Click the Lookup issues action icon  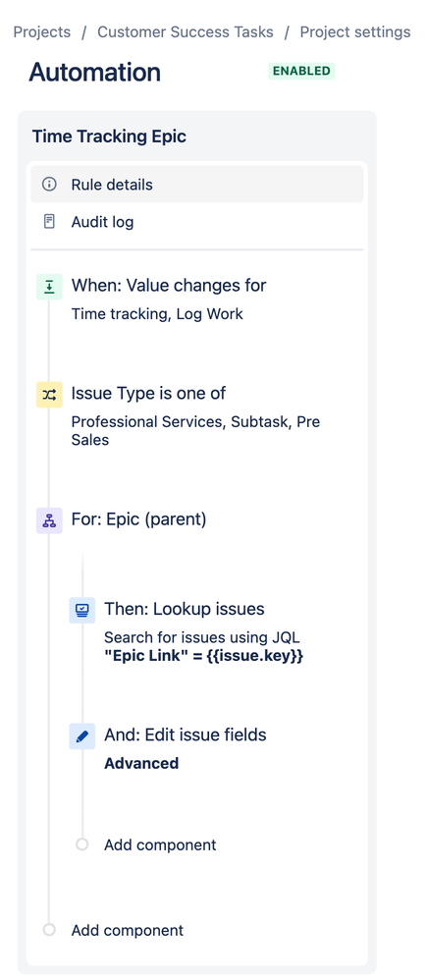81,610
